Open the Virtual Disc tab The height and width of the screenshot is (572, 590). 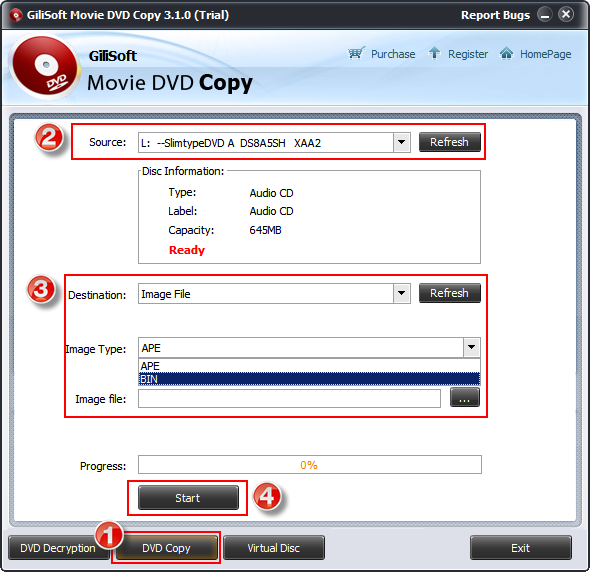coord(274,548)
